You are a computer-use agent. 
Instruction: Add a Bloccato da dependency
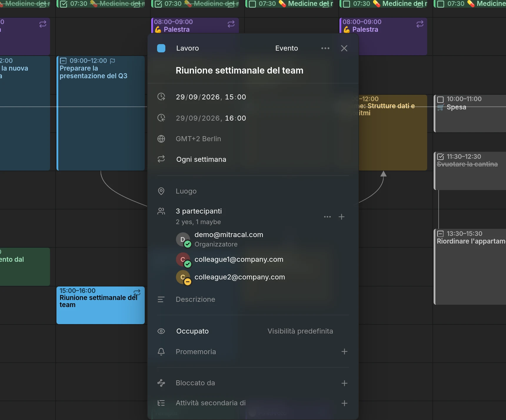pyautogui.click(x=344, y=383)
